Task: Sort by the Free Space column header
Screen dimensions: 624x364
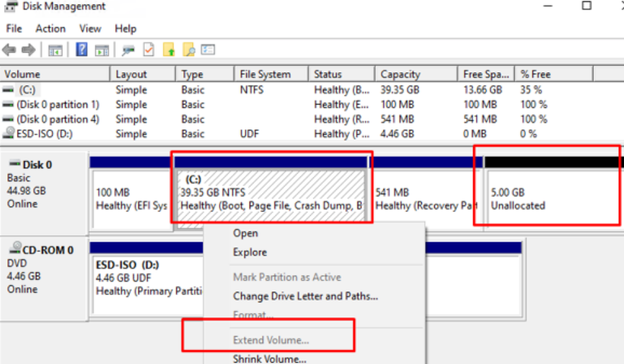Action: pos(486,74)
